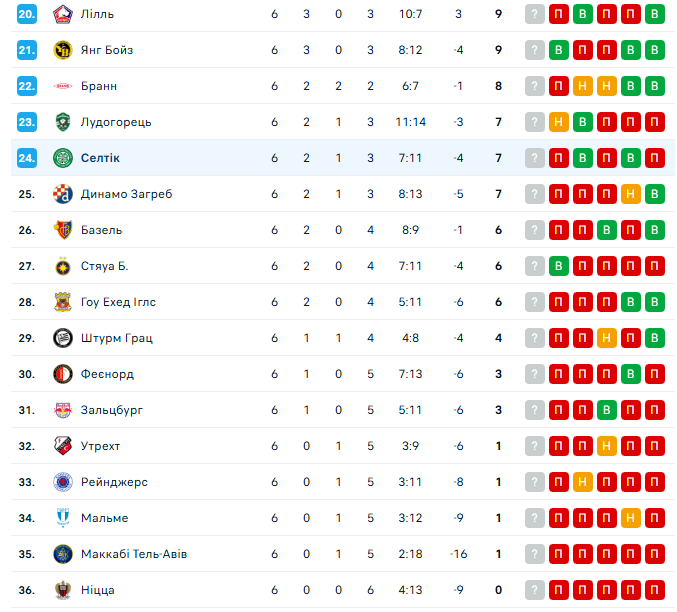Screen dimensions: 677x612
Task: Open the Лудогорець team link
Action: click(116, 122)
